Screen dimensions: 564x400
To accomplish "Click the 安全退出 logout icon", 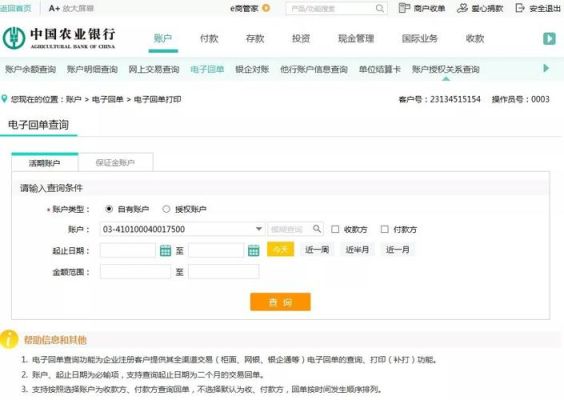I will (520, 8).
